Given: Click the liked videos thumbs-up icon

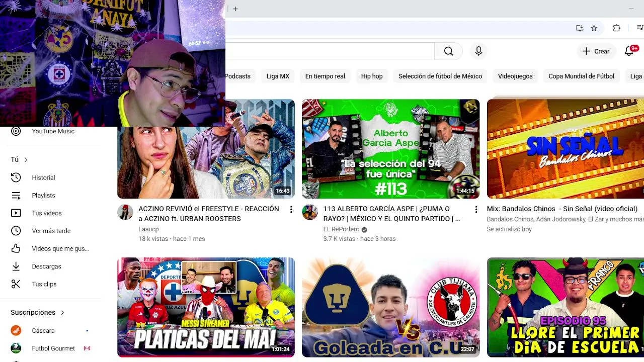Looking at the screenshot, I should [x=16, y=248].
